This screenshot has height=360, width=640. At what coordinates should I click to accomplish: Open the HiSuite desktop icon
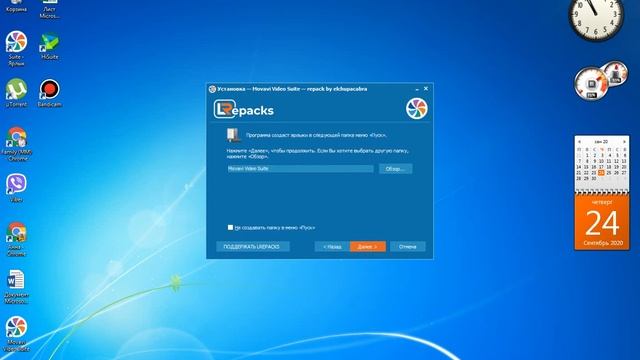pyautogui.click(x=49, y=46)
